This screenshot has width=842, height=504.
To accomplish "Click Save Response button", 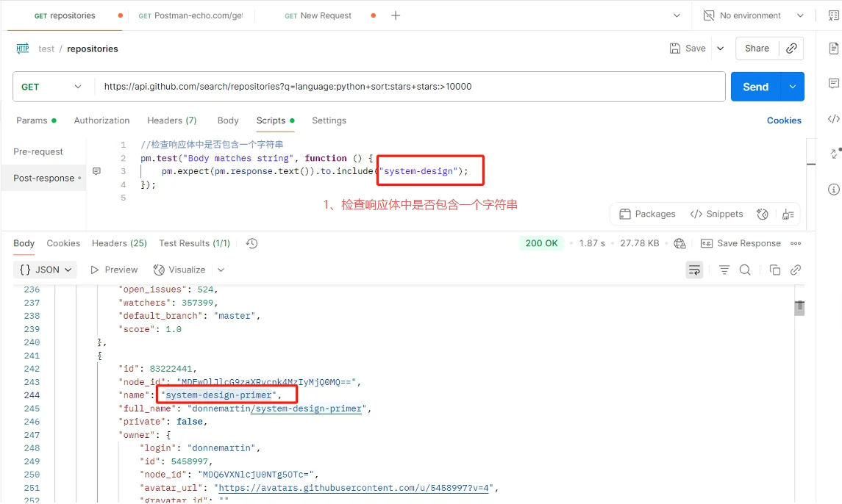I will (x=741, y=243).
